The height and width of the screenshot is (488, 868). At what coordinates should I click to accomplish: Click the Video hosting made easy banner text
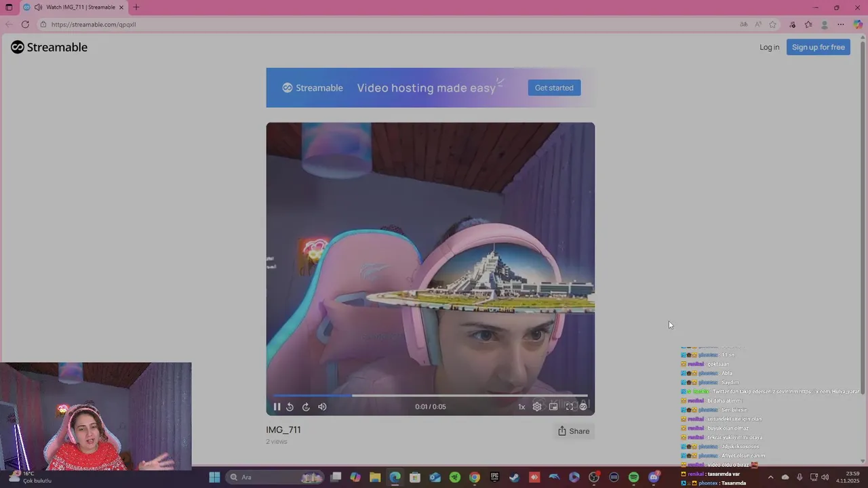pyautogui.click(x=426, y=87)
